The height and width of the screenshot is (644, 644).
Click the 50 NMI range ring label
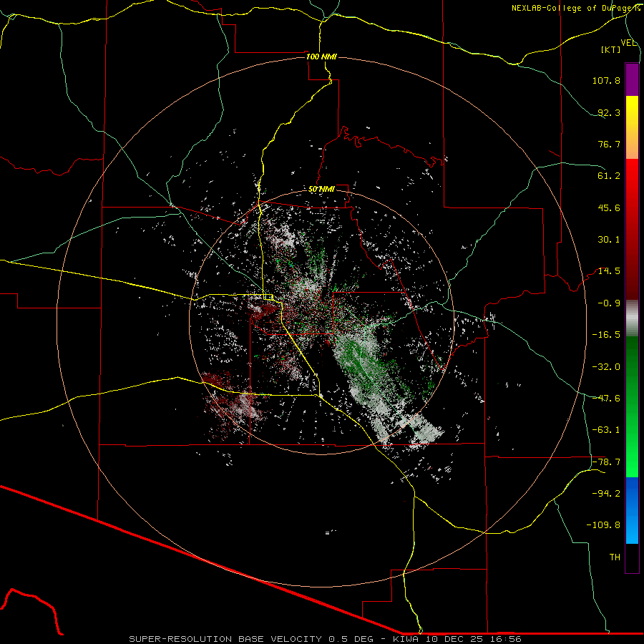[321, 190]
